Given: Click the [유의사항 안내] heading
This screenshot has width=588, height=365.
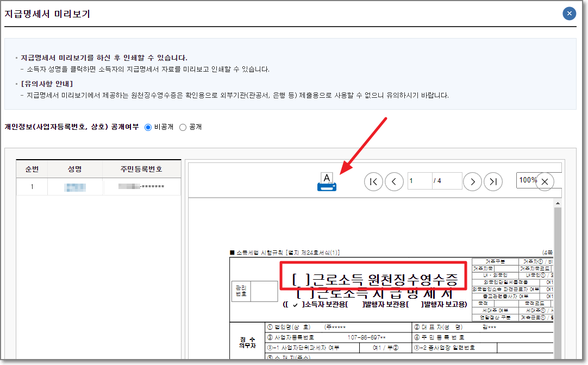Looking at the screenshot, I should [x=47, y=84].
